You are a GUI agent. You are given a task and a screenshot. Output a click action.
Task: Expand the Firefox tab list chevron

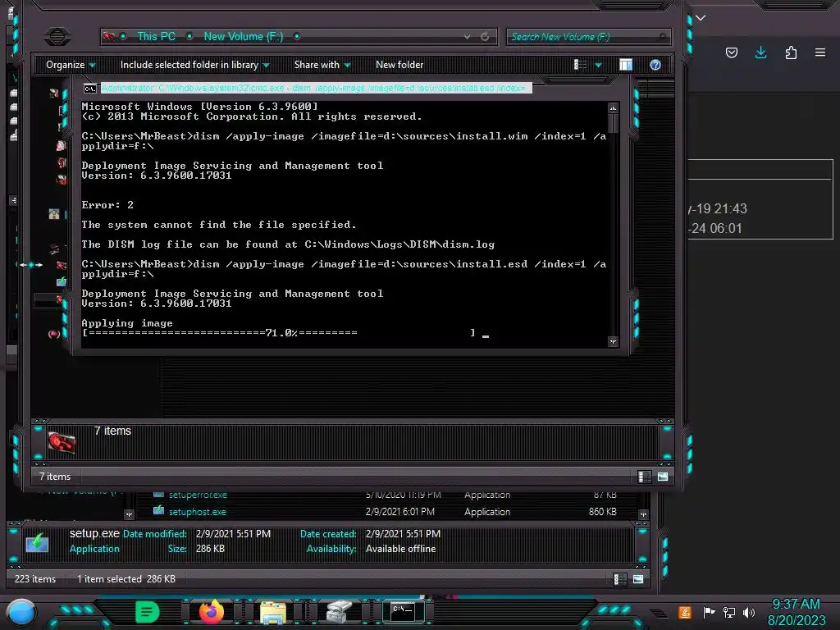pos(701,18)
